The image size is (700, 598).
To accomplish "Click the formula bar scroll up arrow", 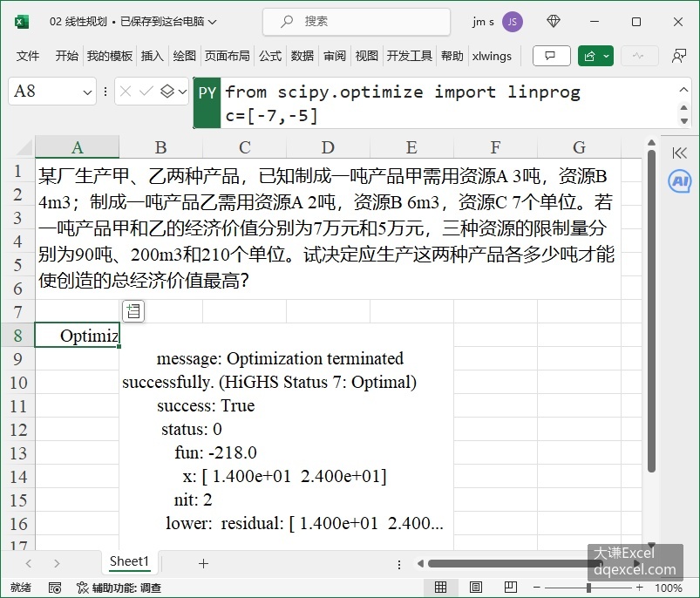I will click(683, 107).
